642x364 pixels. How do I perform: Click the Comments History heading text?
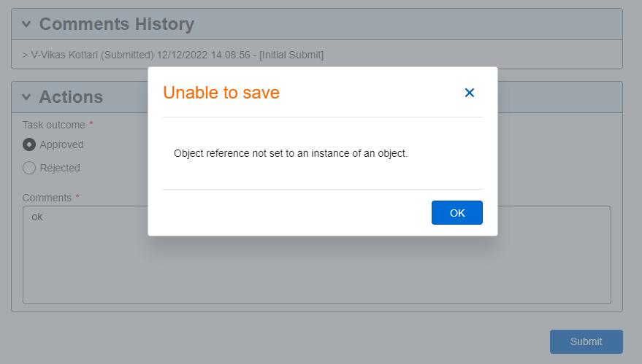point(117,24)
